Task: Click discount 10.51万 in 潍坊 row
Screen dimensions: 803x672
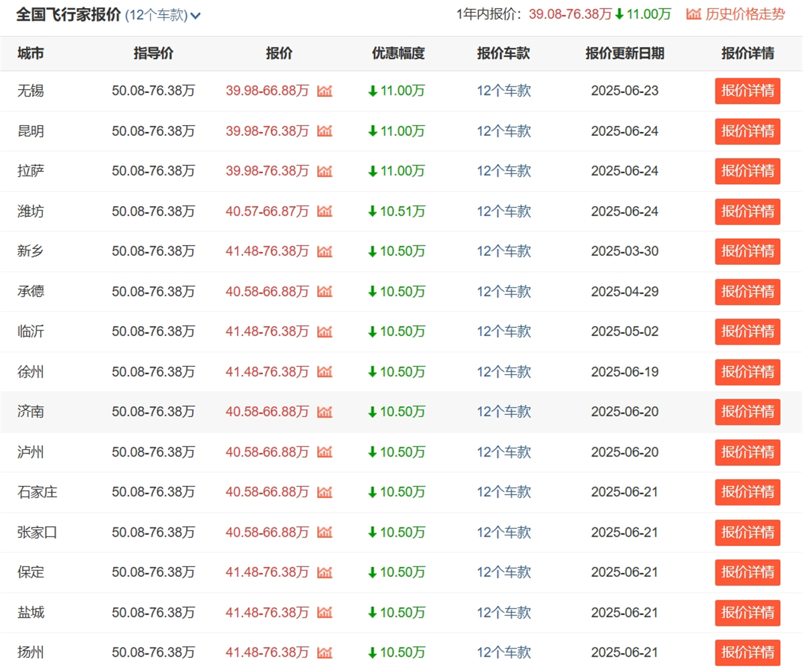Action: tap(396, 212)
